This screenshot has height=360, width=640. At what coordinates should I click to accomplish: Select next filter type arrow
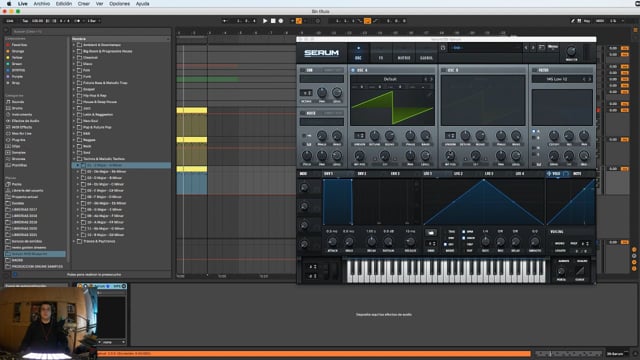589,79
